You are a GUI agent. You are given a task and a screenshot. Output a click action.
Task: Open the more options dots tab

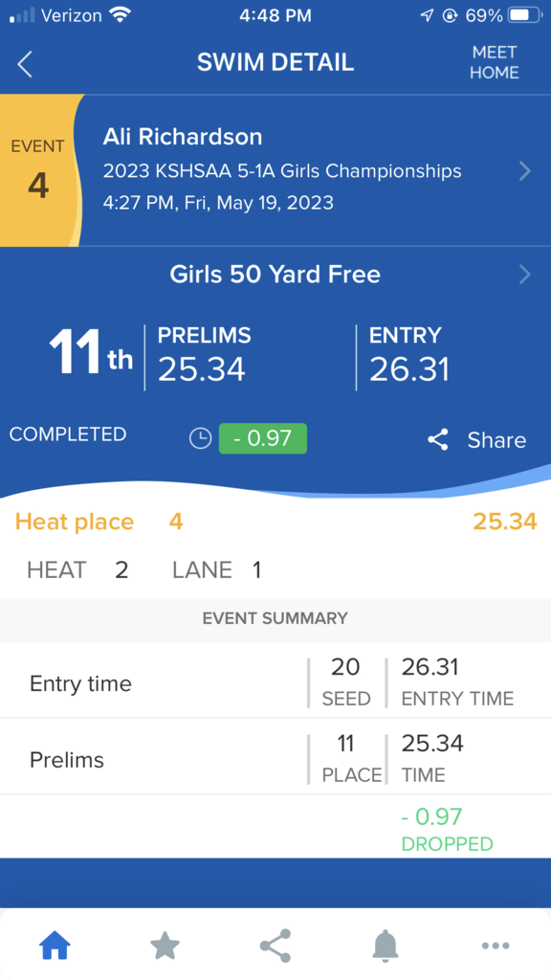click(496, 946)
